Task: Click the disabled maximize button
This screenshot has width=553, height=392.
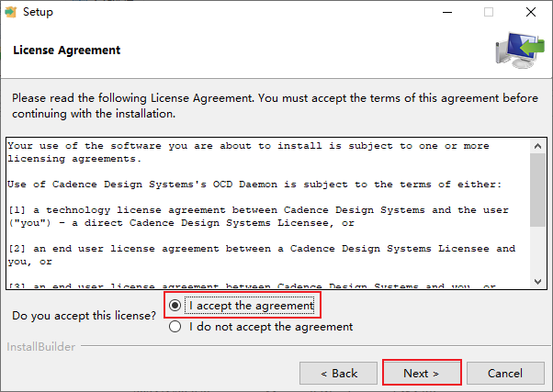Action: pos(489,12)
